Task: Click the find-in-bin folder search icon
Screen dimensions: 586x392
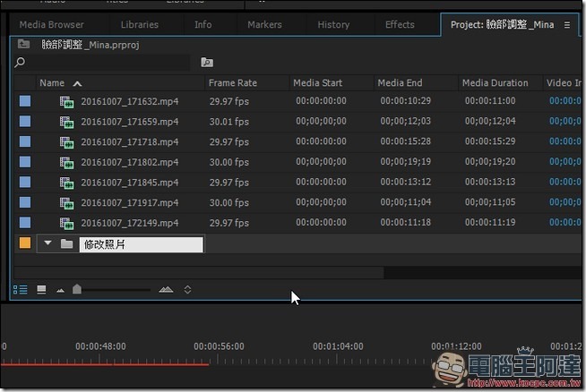Action: 207,63
